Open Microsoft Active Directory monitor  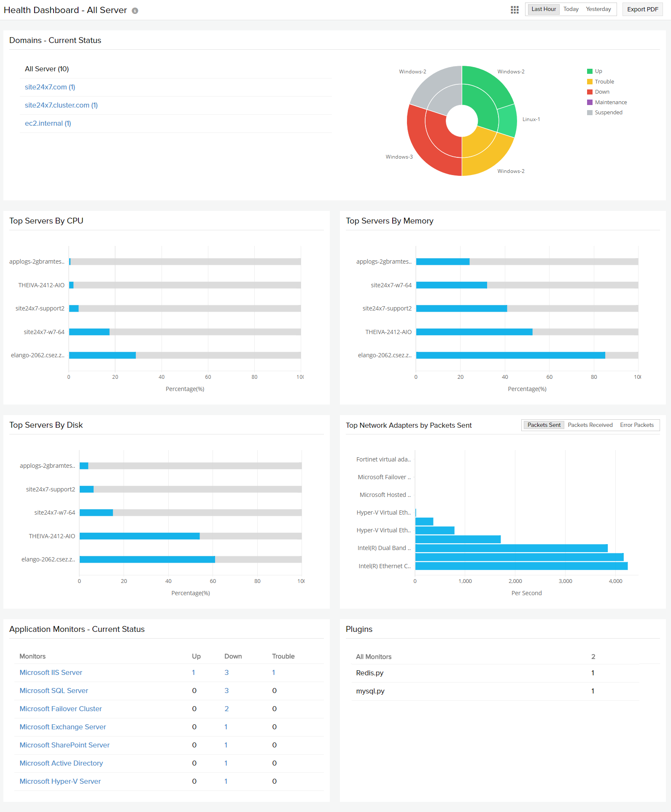point(61,763)
